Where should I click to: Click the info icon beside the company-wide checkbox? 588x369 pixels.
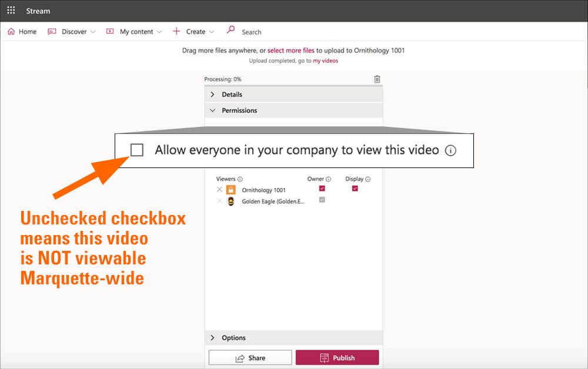(450, 150)
